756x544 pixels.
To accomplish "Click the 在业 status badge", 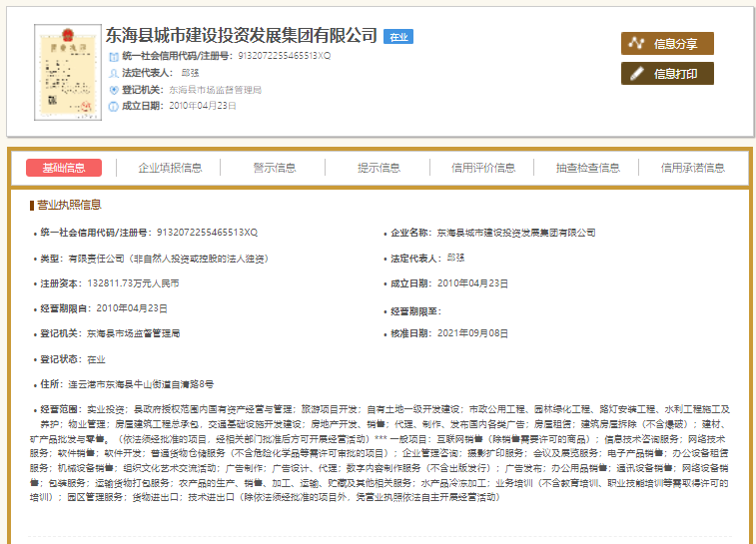I will coord(399,37).
